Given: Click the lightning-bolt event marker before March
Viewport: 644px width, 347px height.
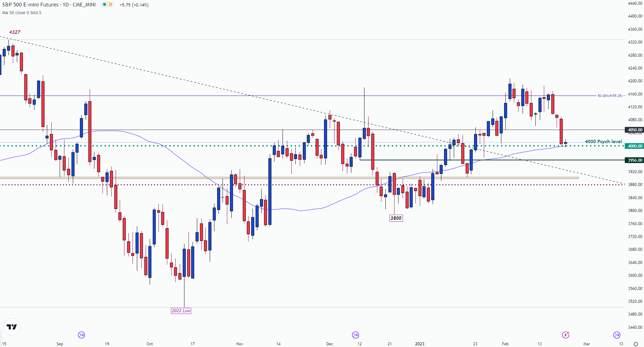Looking at the screenshot, I should click(565, 335).
